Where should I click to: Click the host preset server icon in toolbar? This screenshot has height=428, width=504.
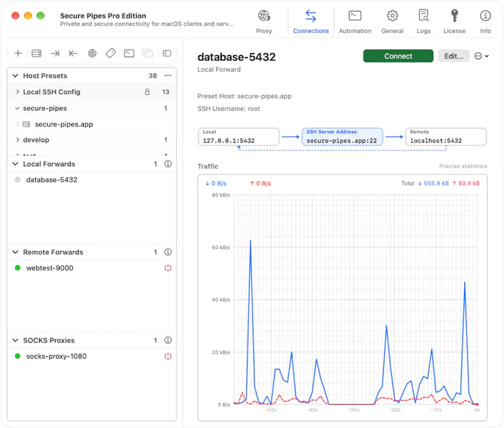[x=37, y=53]
